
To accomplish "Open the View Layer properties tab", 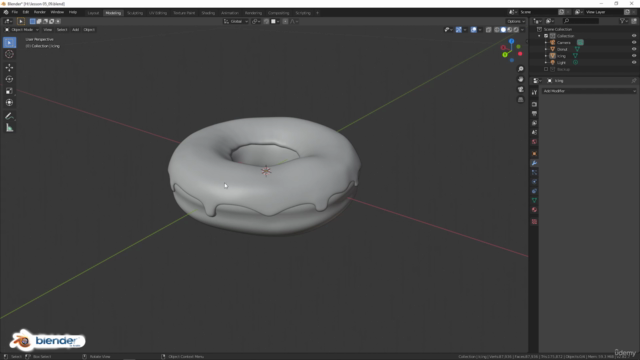I will coord(534,123).
